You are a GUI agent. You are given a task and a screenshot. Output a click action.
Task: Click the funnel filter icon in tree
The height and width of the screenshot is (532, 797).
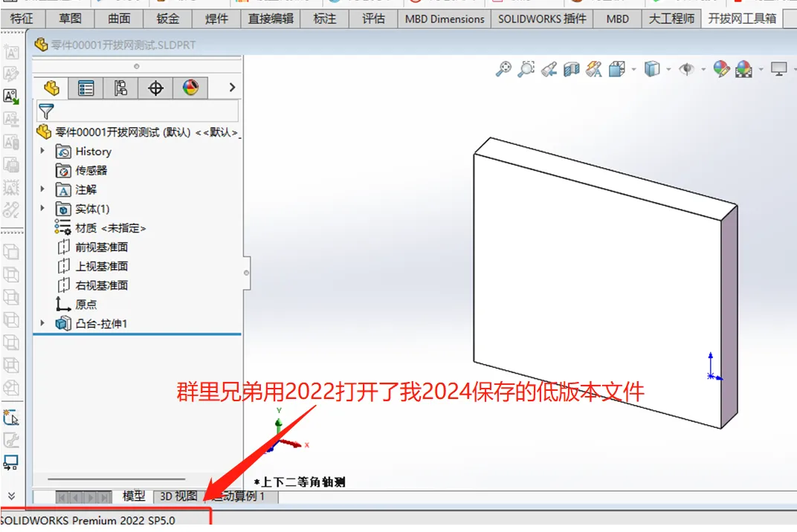point(46,111)
